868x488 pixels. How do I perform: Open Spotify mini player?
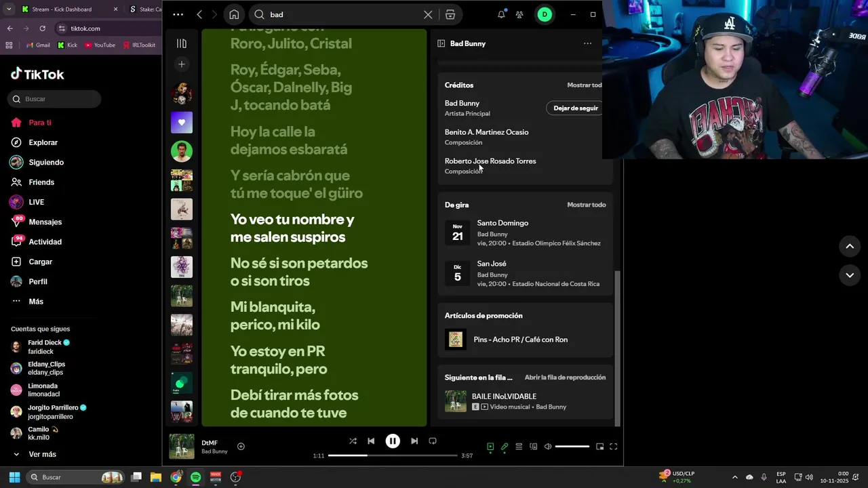599,447
